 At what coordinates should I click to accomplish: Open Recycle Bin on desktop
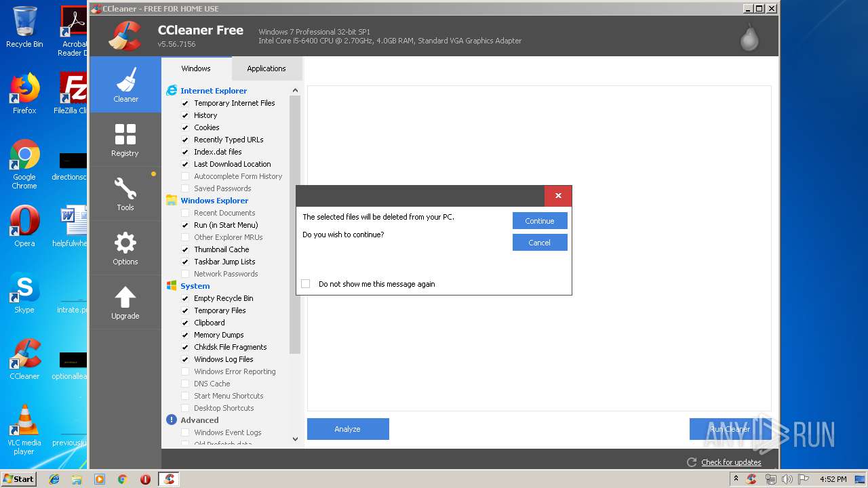click(24, 27)
